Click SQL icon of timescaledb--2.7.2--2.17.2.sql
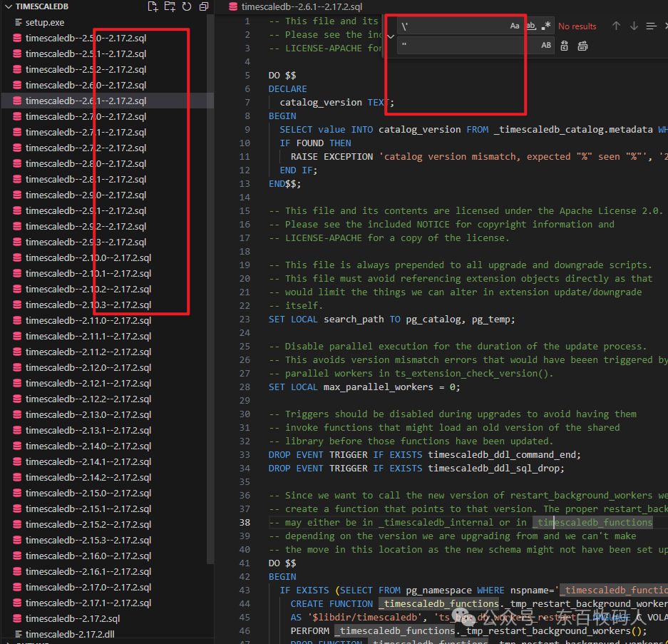Viewport: 668px width, 644px height. pos(17,148)
